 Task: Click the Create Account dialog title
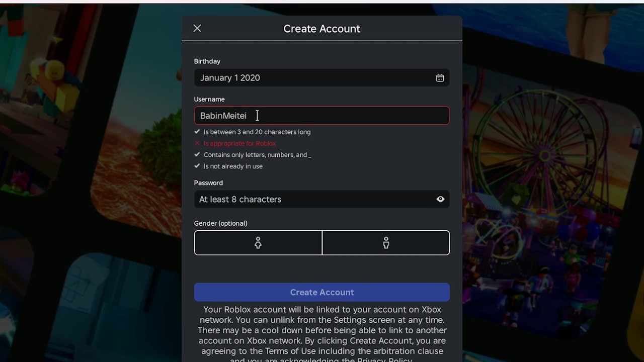point(322,29)
